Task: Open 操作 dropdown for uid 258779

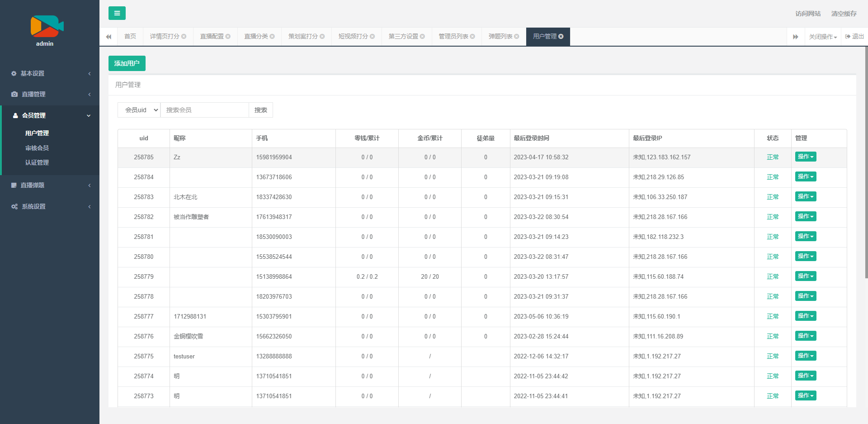Action: 806,276
